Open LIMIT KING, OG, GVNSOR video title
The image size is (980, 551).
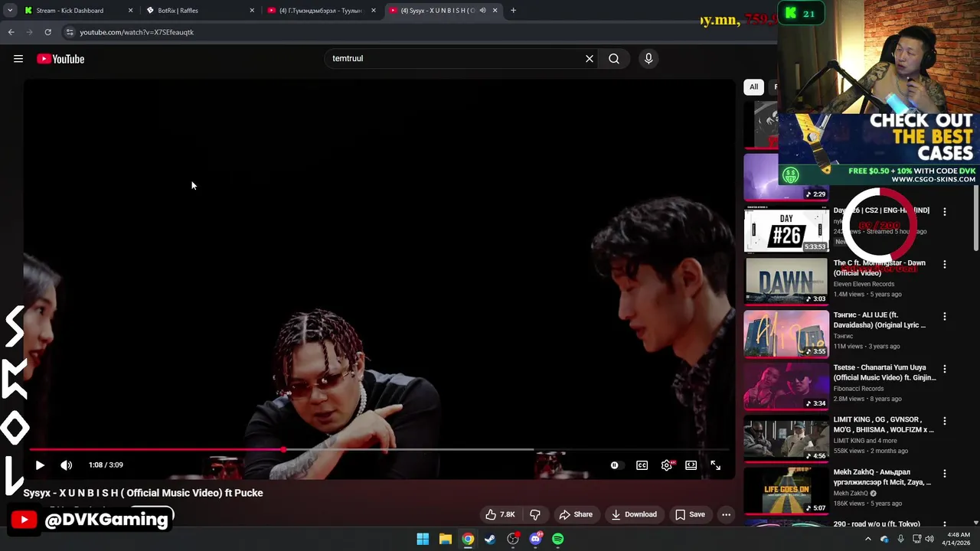click(884, 425)
